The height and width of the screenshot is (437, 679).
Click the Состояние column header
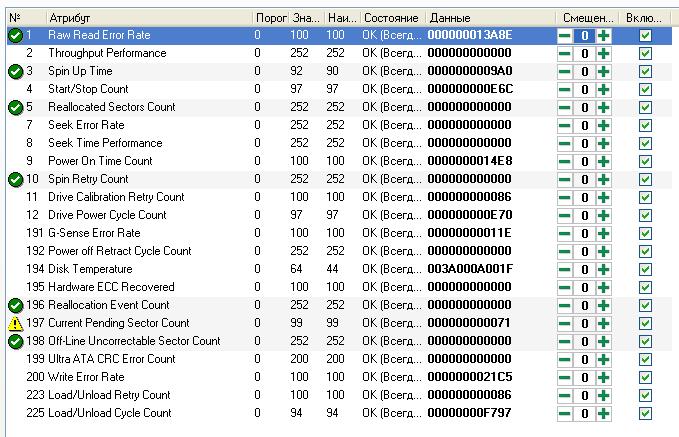[x=391, y=18]
